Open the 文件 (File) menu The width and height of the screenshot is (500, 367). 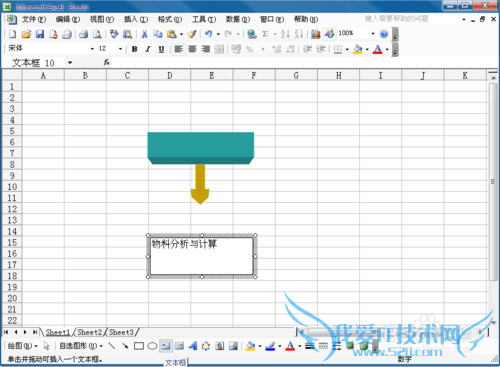click(x=34, y=19)
